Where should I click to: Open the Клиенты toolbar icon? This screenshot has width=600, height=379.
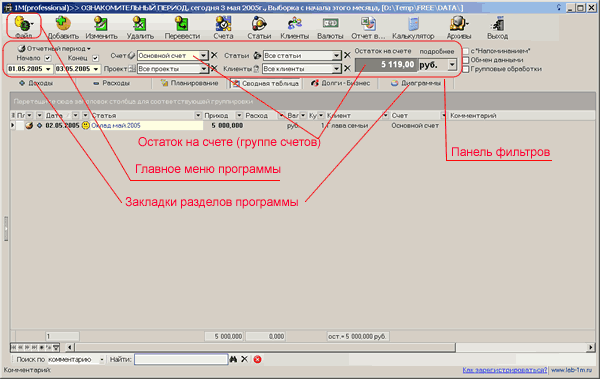(295, 24)
